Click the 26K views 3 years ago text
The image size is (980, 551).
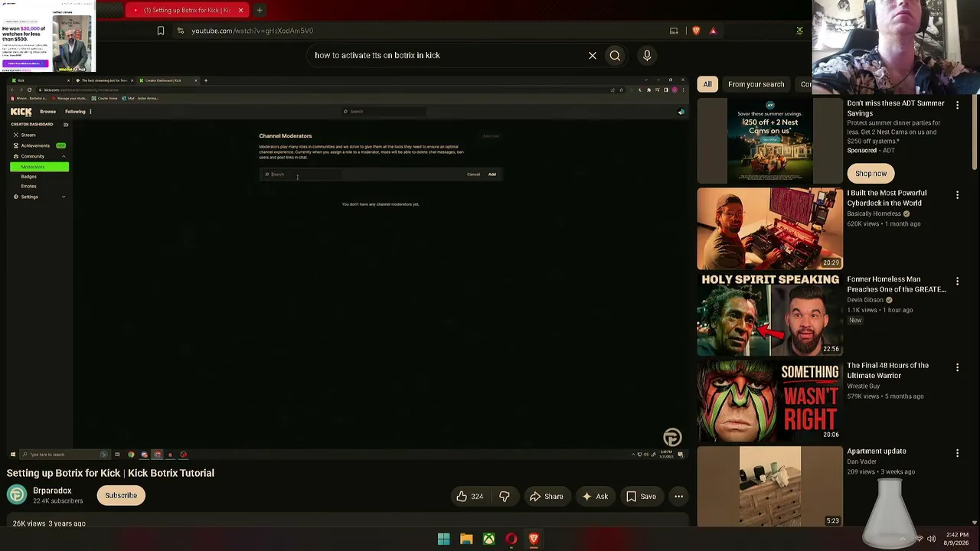pos(49,523)
